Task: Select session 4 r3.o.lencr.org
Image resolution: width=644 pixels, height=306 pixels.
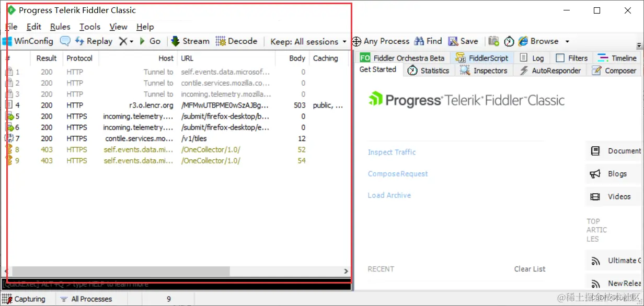Action: pos(176,105)
